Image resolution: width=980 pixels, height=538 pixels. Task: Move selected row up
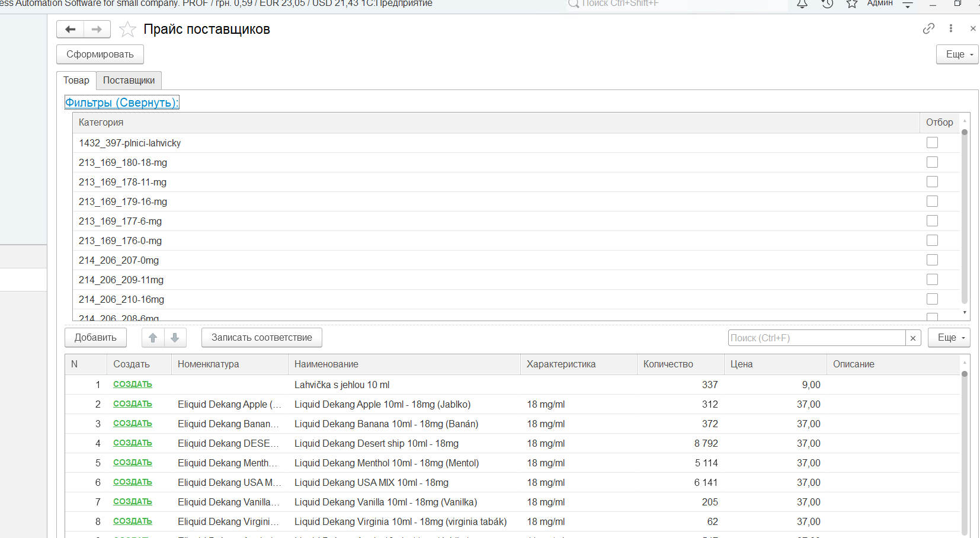pos(153,338)
